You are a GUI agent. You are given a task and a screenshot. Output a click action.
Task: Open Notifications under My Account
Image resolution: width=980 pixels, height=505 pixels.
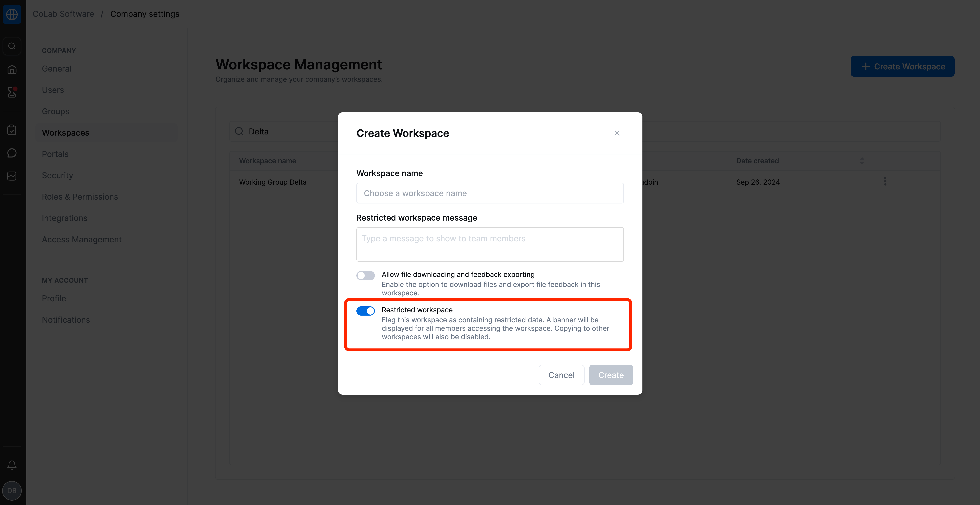coord(66,320)
